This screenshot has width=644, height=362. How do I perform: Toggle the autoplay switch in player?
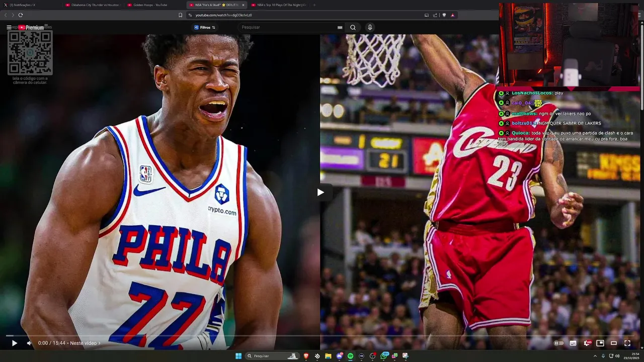(558, 343)
